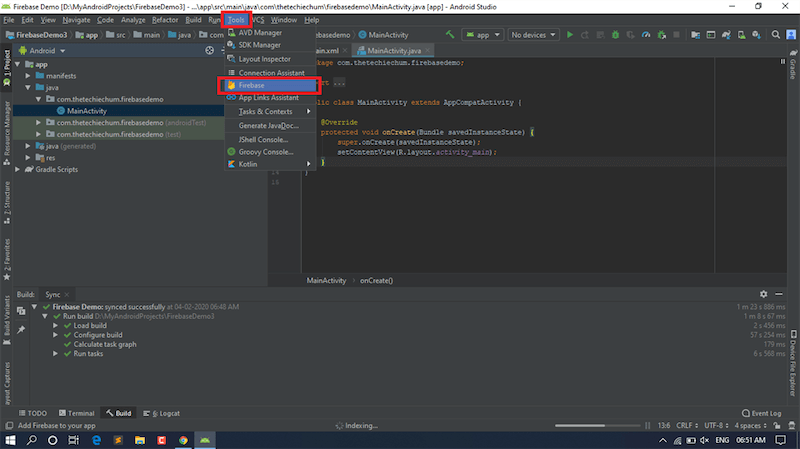Open the Logcat tool tab

(164, 413)
